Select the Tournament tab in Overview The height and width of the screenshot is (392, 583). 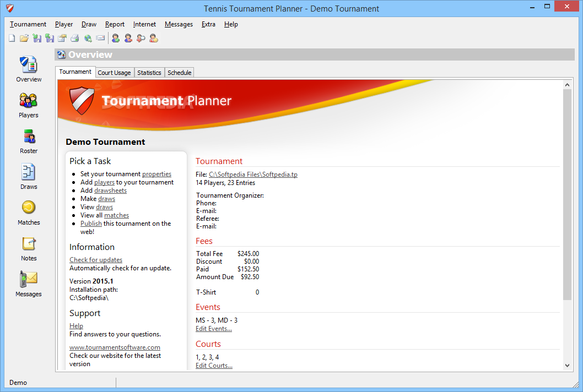pyautogui.click(x=75, y=72)
